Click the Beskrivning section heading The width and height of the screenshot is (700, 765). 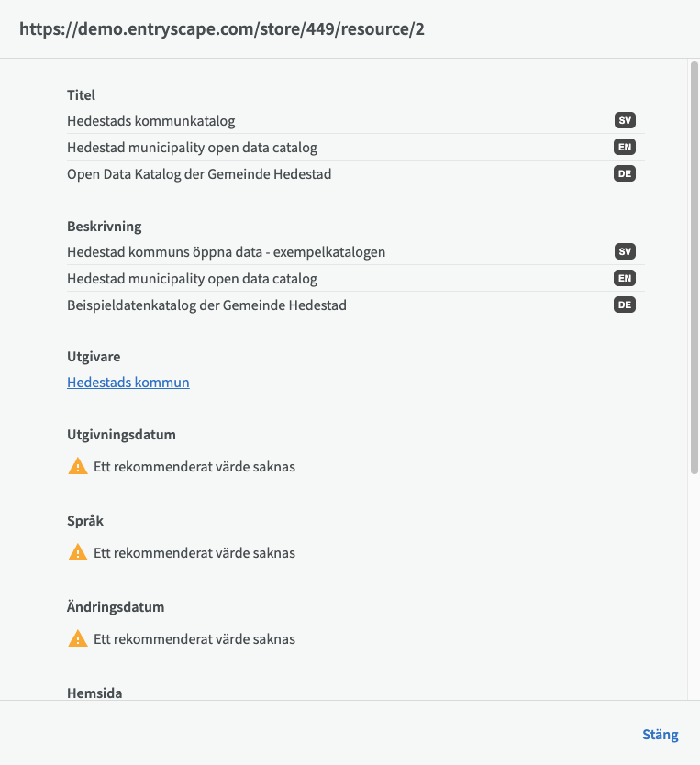click(105, 226)
